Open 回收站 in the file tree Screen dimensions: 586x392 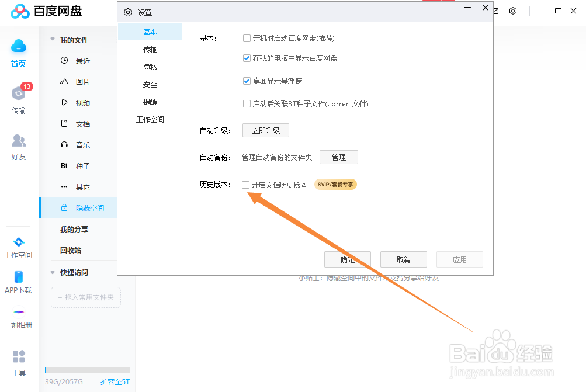71,251
